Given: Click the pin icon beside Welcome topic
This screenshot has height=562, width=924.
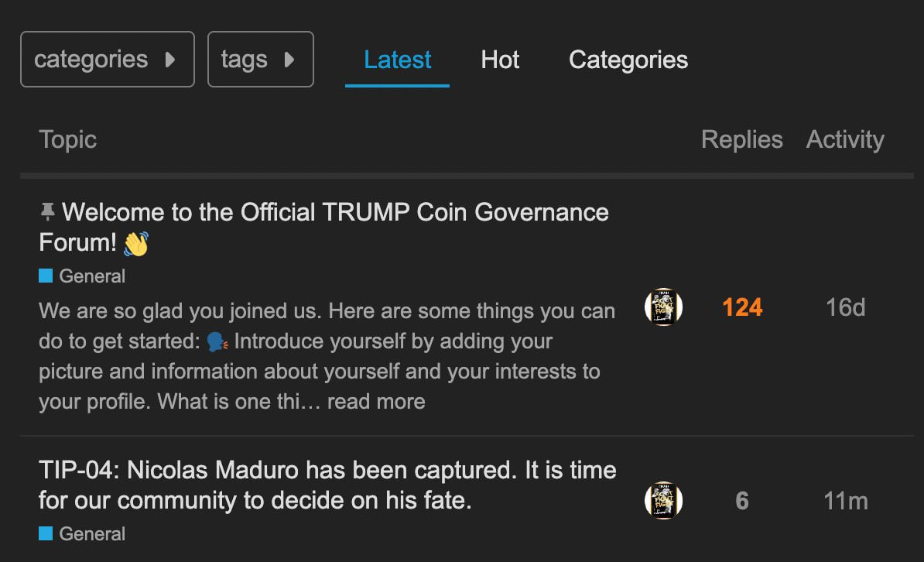Looking at the screenshot, I should (48, 211).
